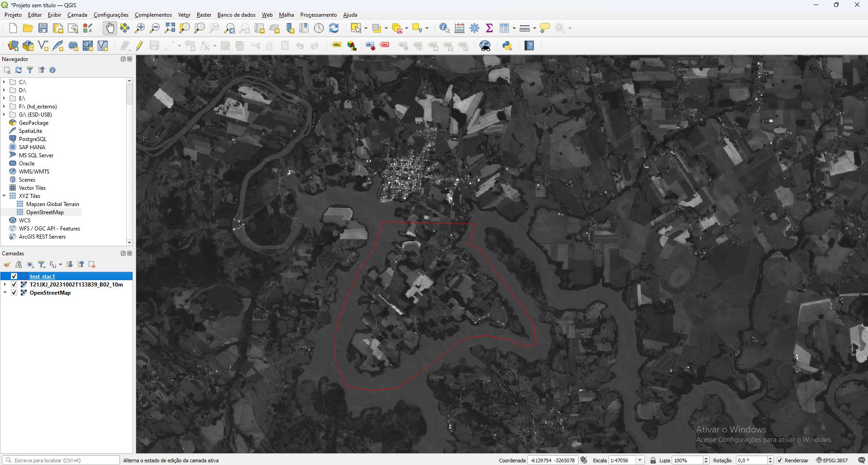This screenshot has width=868, height=465.
Task: Show statistical summary sigma icon
Action: 489,28
